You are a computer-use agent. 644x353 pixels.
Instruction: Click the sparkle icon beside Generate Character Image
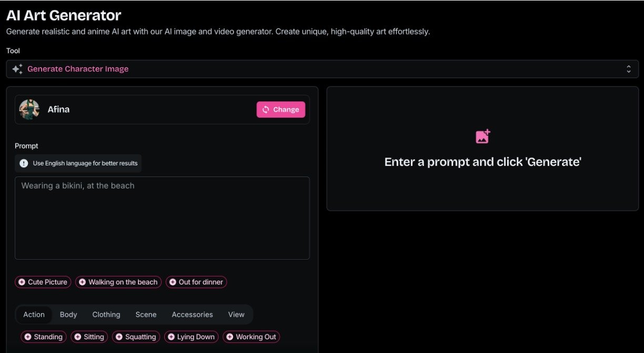point(17,69)
